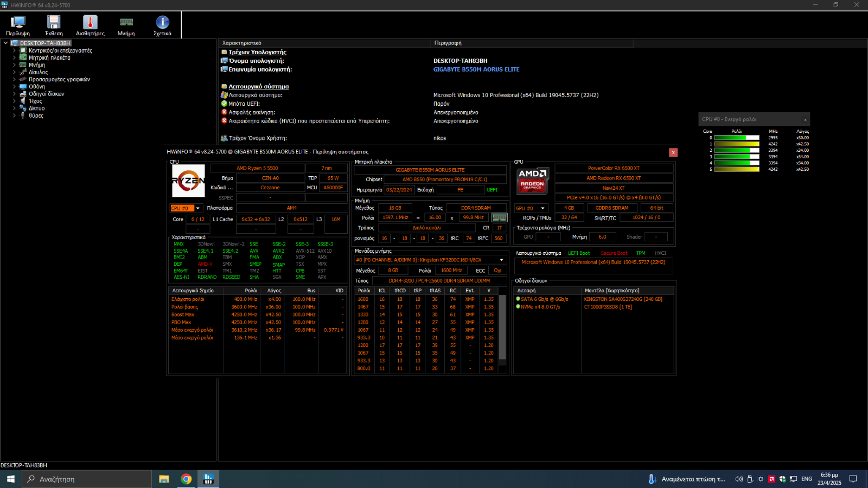Click the Core 0 clock usage bar
868x488 pixels.
[737, 138]
